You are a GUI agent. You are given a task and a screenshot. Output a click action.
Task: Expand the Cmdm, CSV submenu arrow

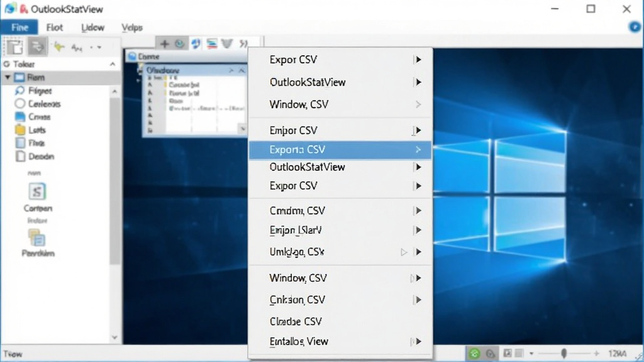click(418, 211)
